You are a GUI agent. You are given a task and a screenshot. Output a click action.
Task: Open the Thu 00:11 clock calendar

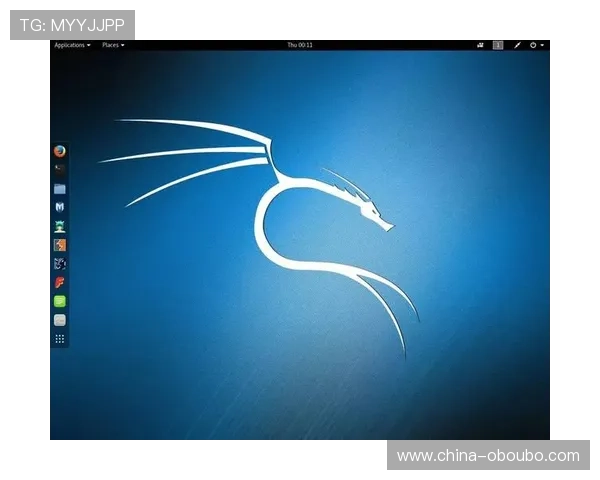(x=300, y=45)
